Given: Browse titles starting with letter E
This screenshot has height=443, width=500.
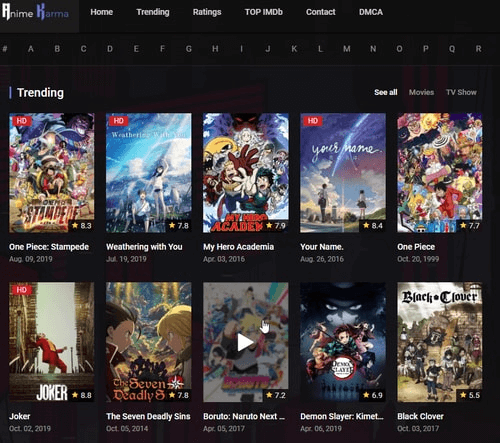Looking at the screenshot, I should coord(136,49).
